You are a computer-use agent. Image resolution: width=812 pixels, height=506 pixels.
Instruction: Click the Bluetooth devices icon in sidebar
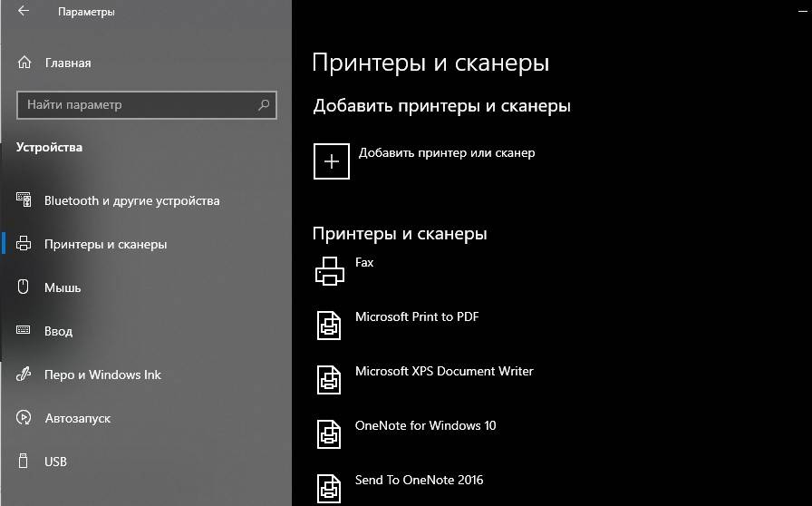click(24, 200)
